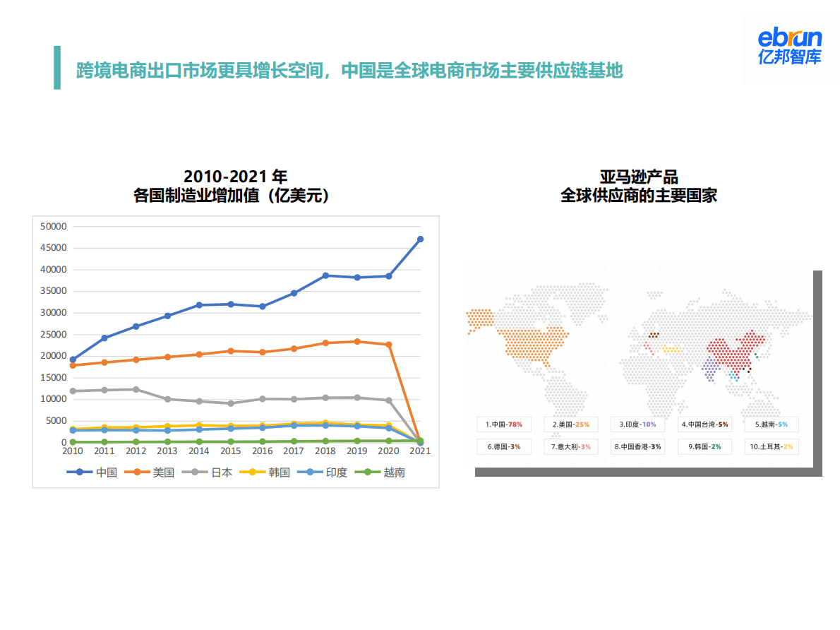Screen dimensions: 840x630
Task: Click the 5.越南-5% label box
Action: click(772, 424)
